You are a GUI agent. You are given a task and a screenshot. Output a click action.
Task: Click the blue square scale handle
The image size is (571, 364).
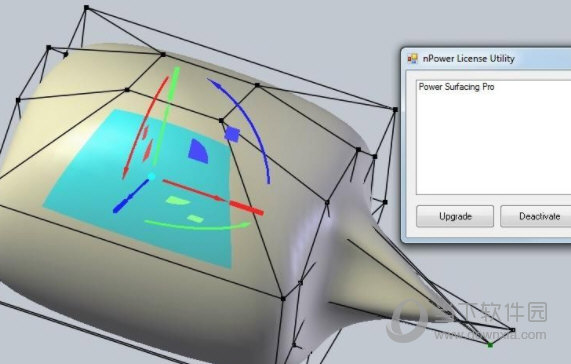point(232,134)
